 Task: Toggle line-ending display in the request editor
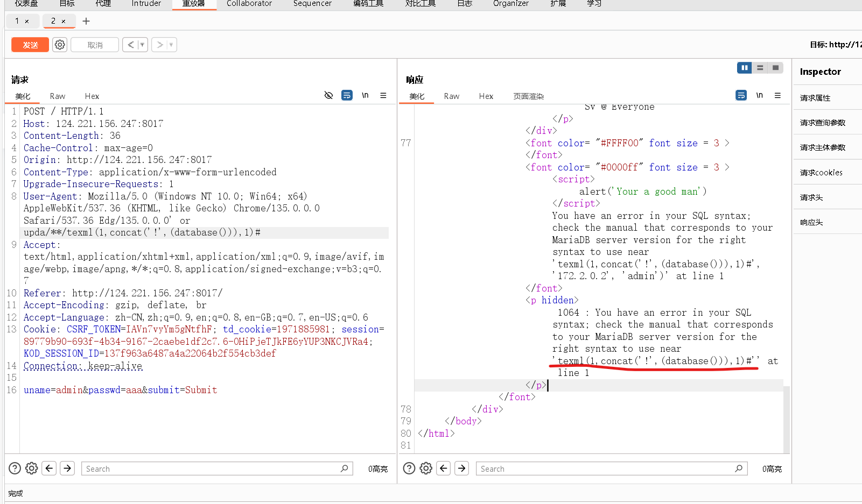365,95
